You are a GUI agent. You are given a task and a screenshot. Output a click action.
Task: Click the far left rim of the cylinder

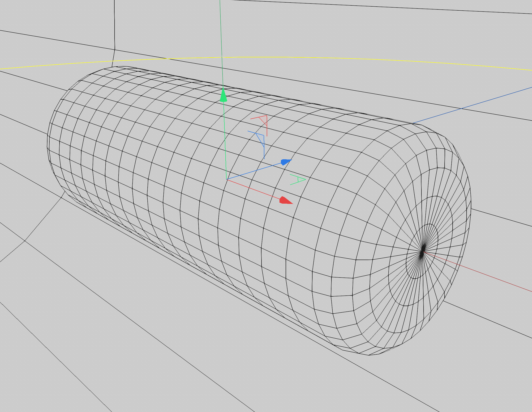pyautogui.click(x=47, y=141)
